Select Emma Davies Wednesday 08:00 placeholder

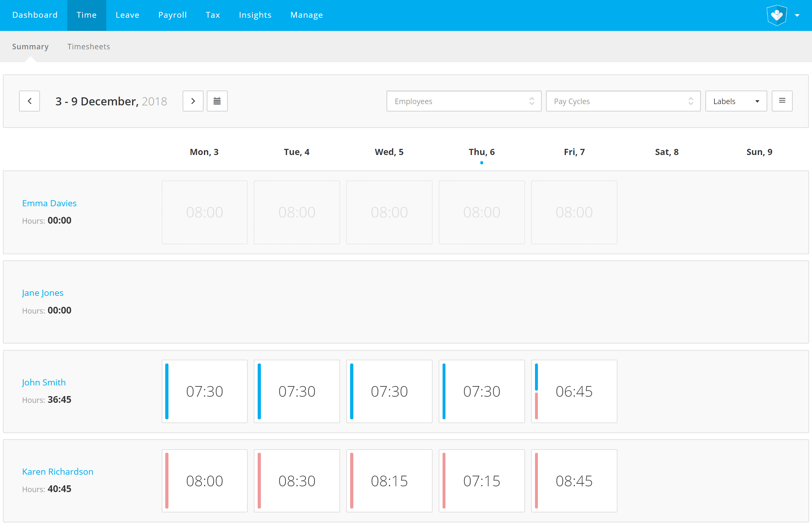click(389, 212)
